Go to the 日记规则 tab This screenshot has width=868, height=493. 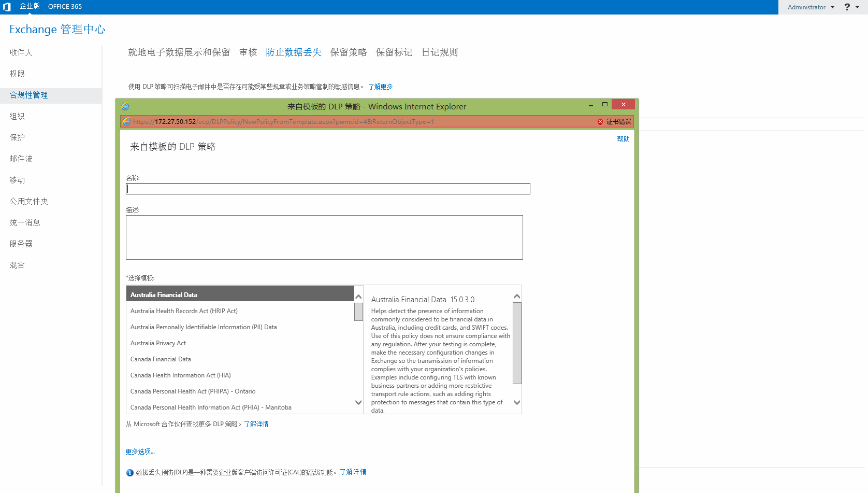440,52
